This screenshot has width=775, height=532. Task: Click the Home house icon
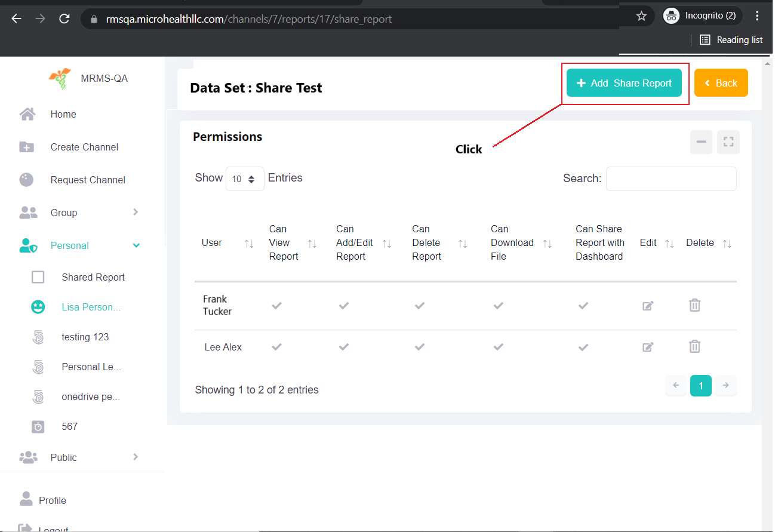(27, 114)
